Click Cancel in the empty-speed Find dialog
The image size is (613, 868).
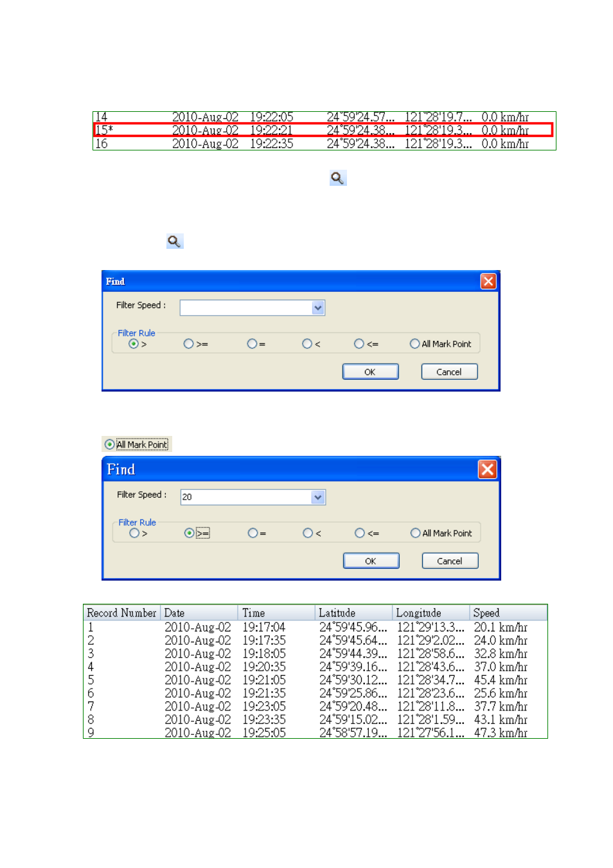[449, 372]
